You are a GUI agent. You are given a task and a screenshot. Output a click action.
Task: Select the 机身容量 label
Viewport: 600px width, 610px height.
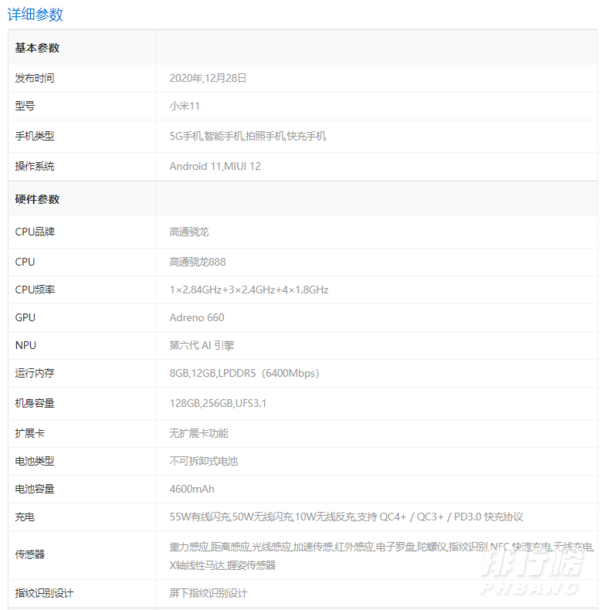[35, 403]
